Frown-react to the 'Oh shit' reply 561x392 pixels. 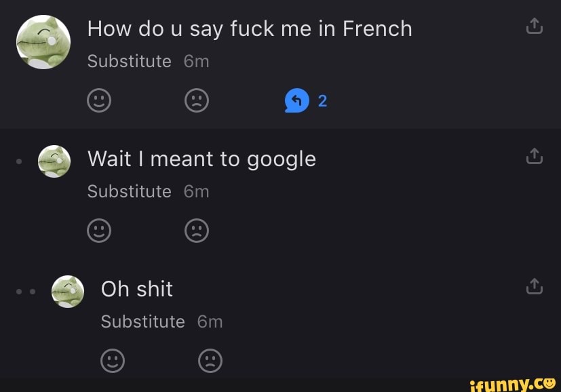210,361
